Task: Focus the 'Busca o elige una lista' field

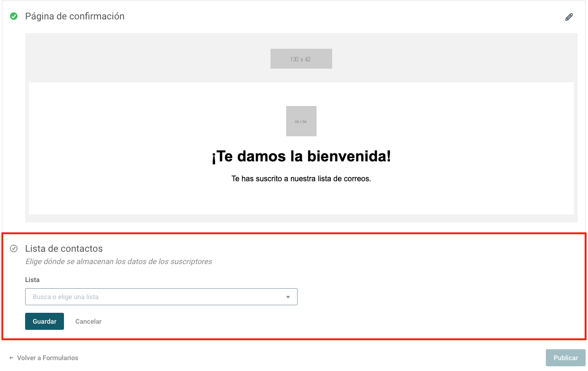Action: (x=161, y=297)
